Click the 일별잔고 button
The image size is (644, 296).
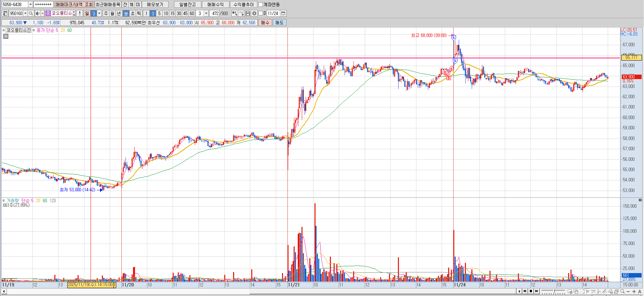[x=188, y=4]
